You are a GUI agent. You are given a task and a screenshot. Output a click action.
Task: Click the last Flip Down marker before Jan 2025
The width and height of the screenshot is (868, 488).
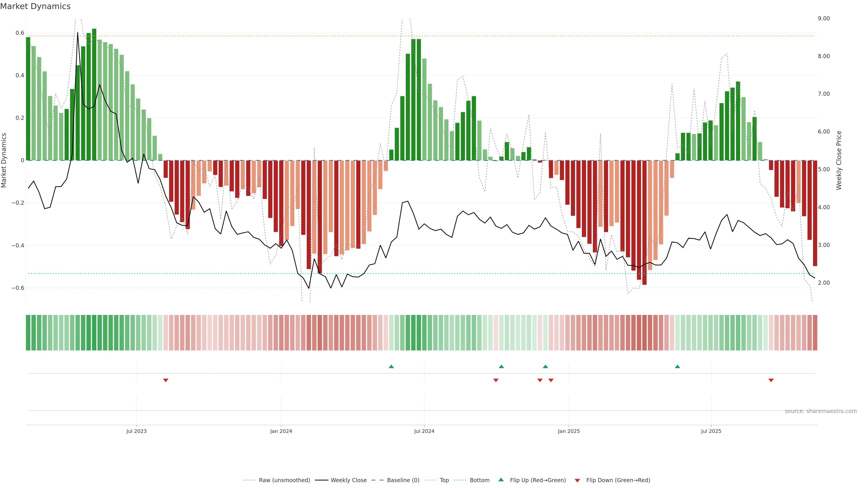click(x=551, y=380)
